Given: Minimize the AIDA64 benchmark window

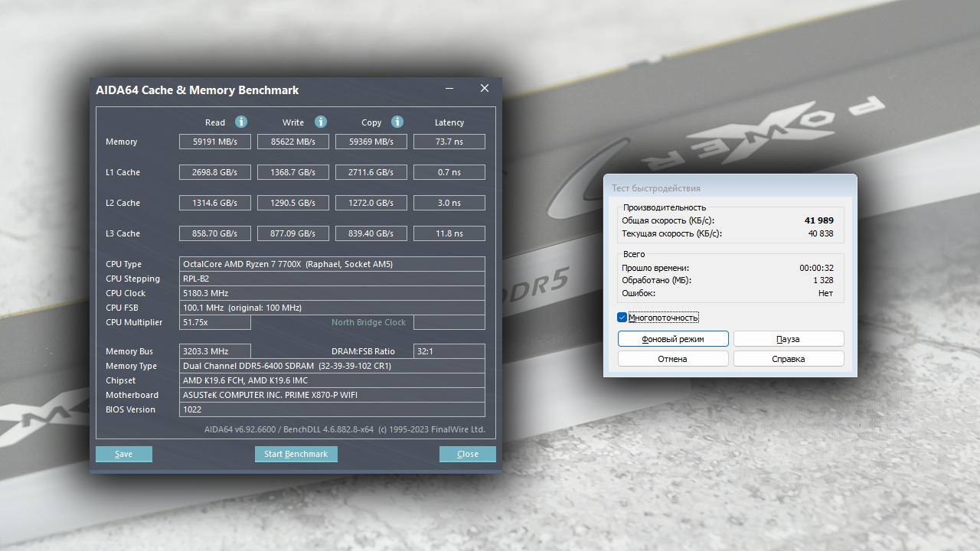Looking at the screenshot, I should [449, 89].
